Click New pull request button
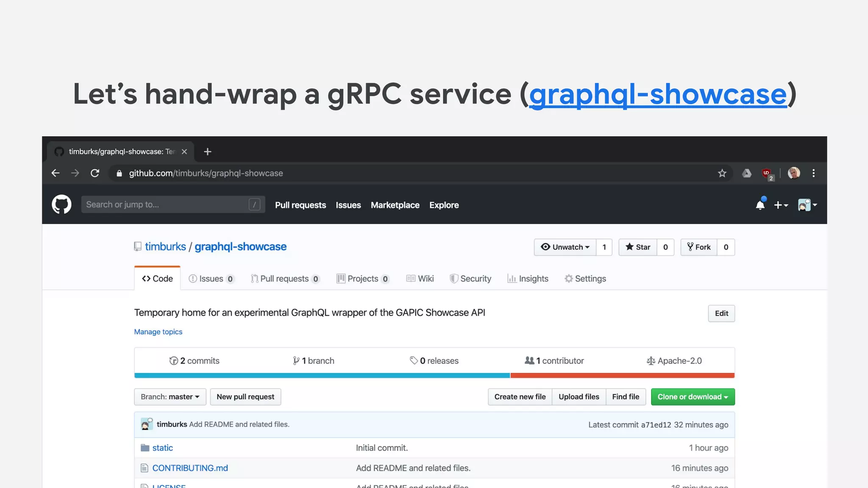This screenshot has width=868, height=488. point(245,397)
